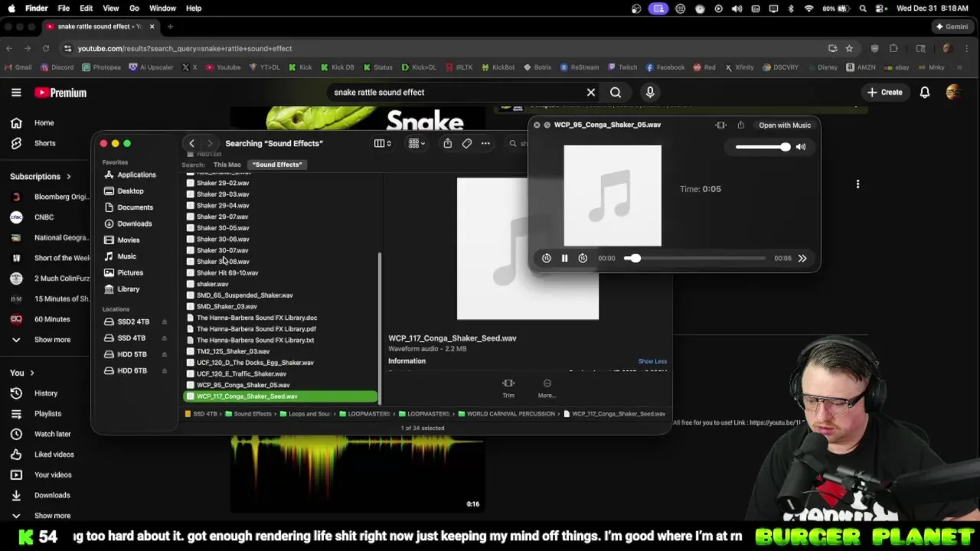This screenshot has height=551, width=980.
Task: Click the Quick Look share icon
Action: [x=740, y=126]
